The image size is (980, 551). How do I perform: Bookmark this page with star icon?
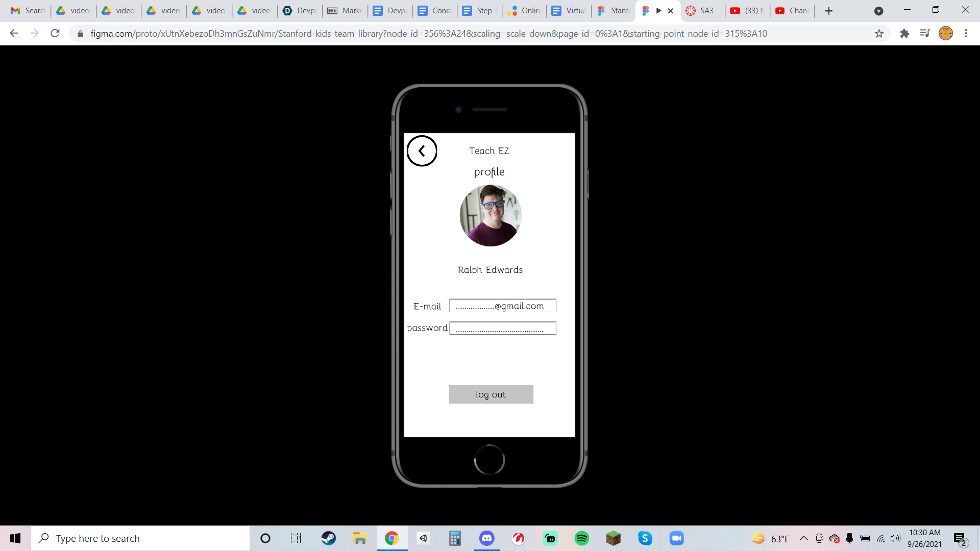tap(879, 34)
